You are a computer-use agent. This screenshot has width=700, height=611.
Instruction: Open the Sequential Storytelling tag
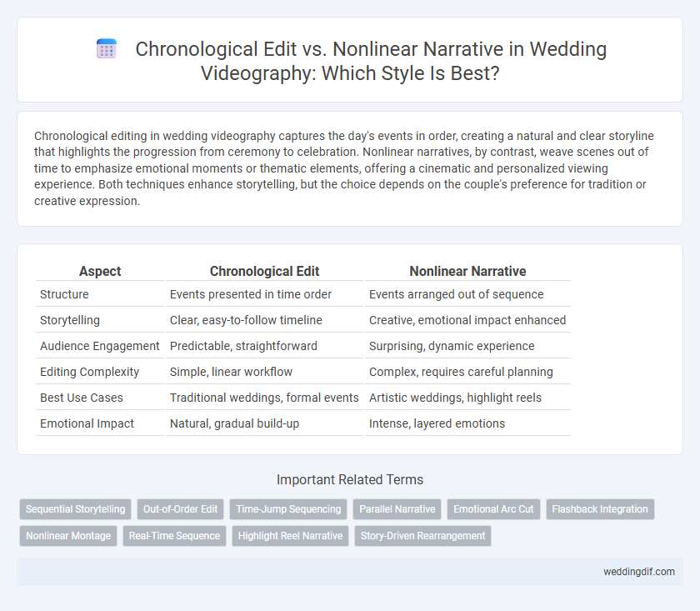pos(76,509)
